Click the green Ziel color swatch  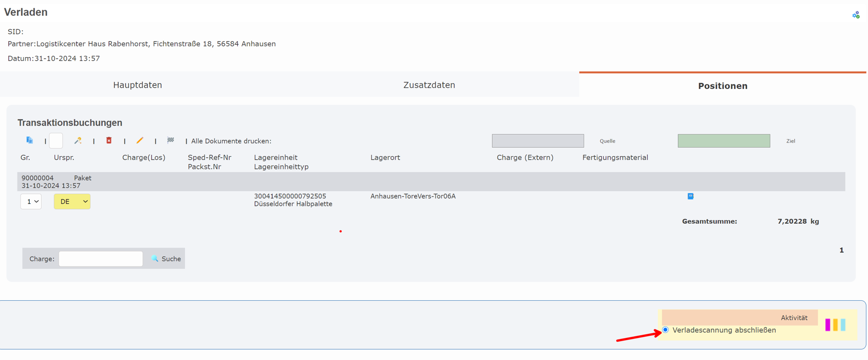tap(724, 141)
